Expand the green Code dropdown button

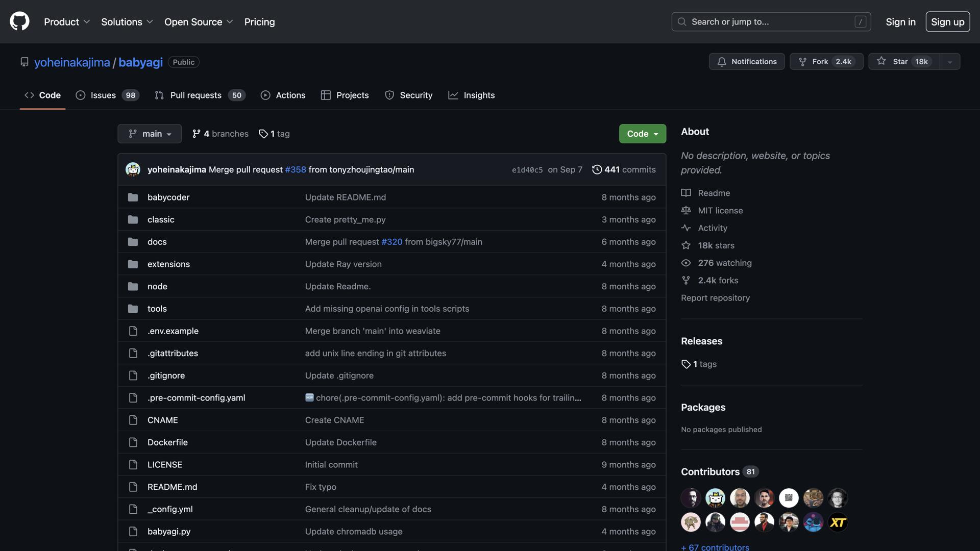(x=642, y=134)
